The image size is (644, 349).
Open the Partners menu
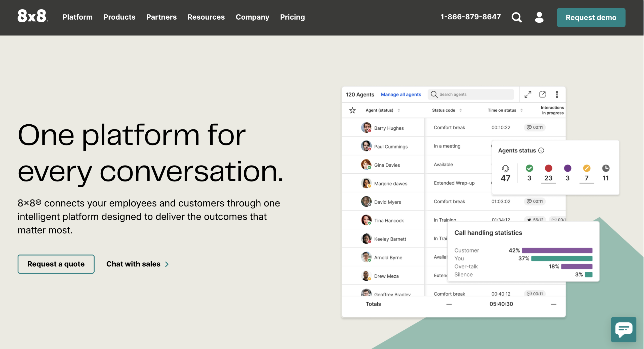click(162, 17)
